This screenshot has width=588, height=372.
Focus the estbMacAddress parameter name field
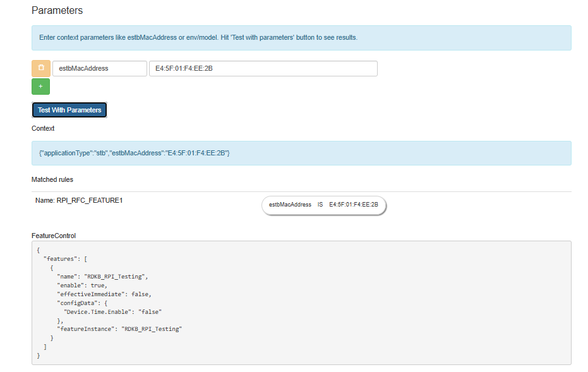point(100,68)
